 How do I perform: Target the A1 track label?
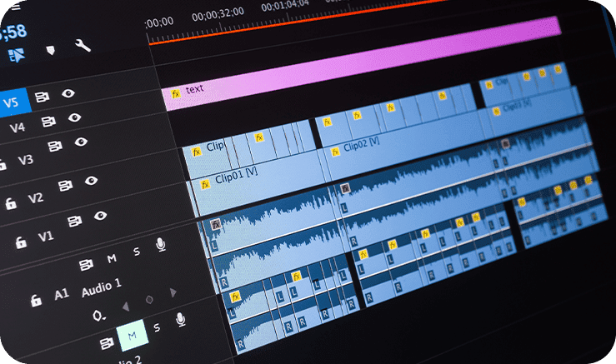62,294
